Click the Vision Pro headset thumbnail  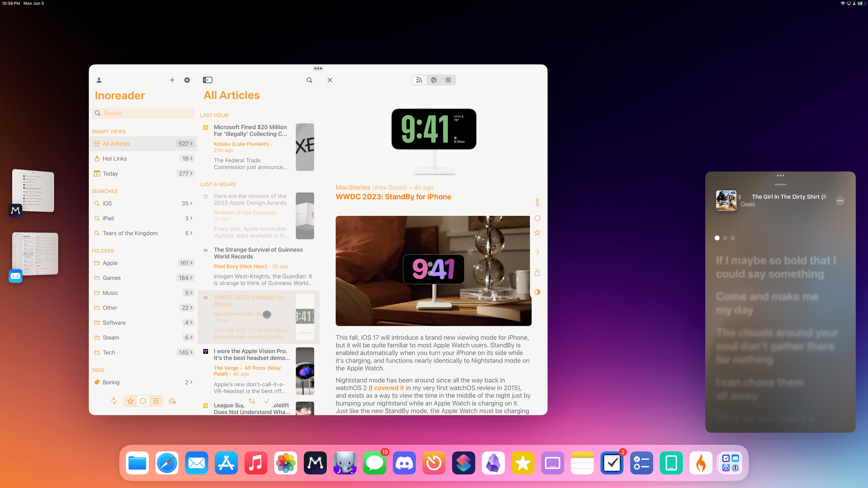305,371
